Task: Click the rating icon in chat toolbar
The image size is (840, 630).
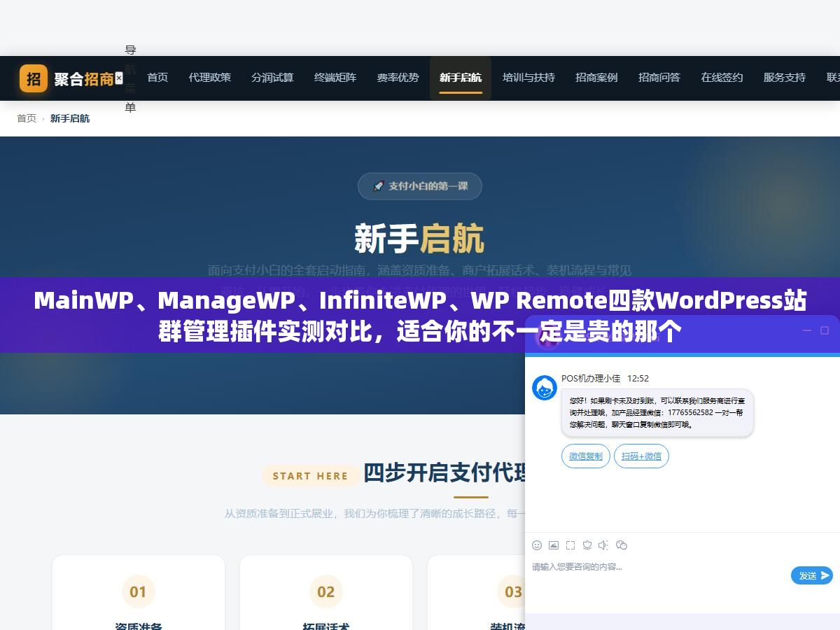Action: pos(587,545)
